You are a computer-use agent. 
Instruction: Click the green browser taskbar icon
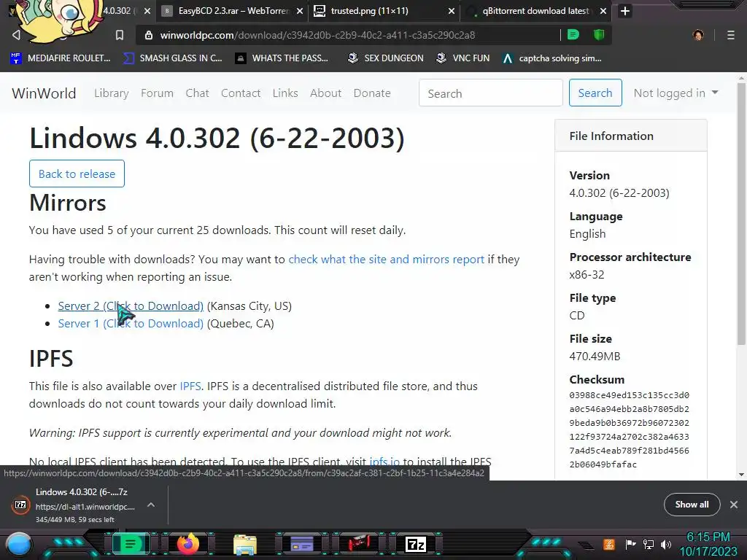130,544
